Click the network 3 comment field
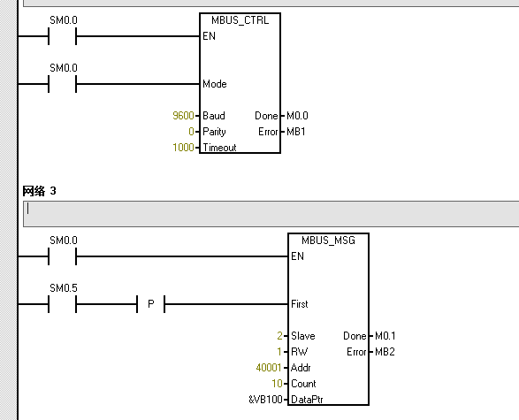519x420 pixels. (271, 214)
